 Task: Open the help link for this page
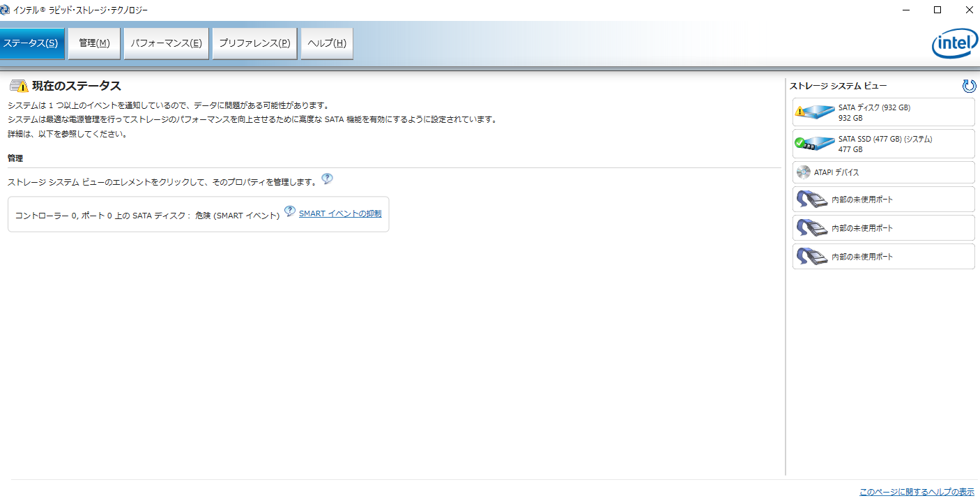coord(917,492)
